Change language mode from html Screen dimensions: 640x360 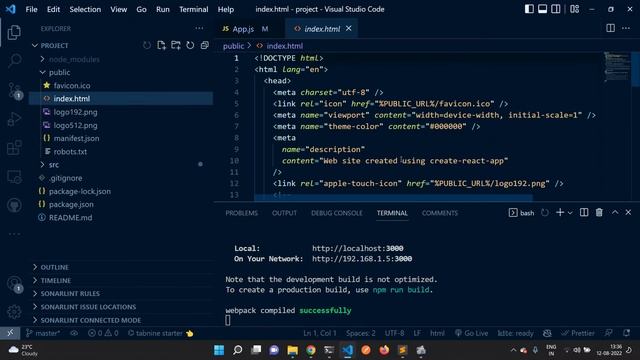click(x=437, y=333)
